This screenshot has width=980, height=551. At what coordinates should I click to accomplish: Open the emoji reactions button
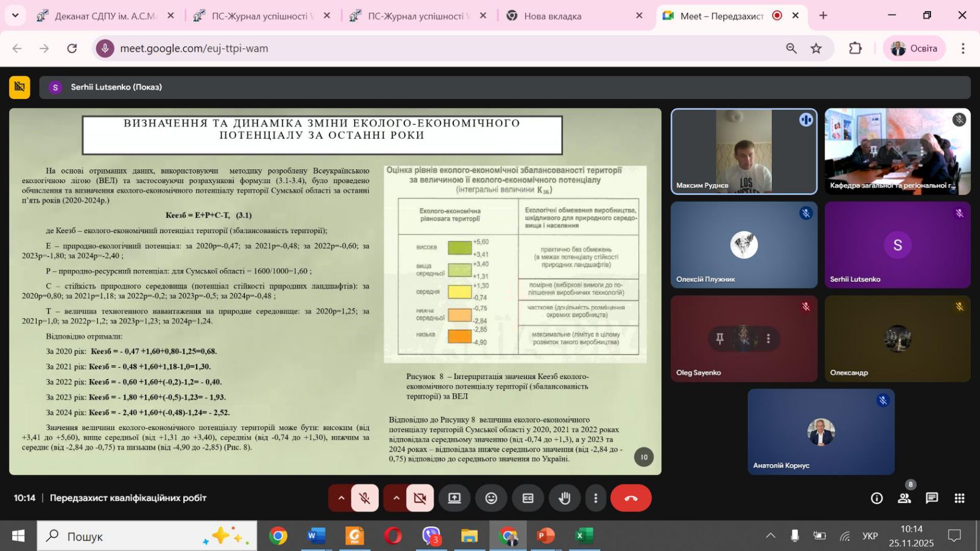tap(491, 498)
